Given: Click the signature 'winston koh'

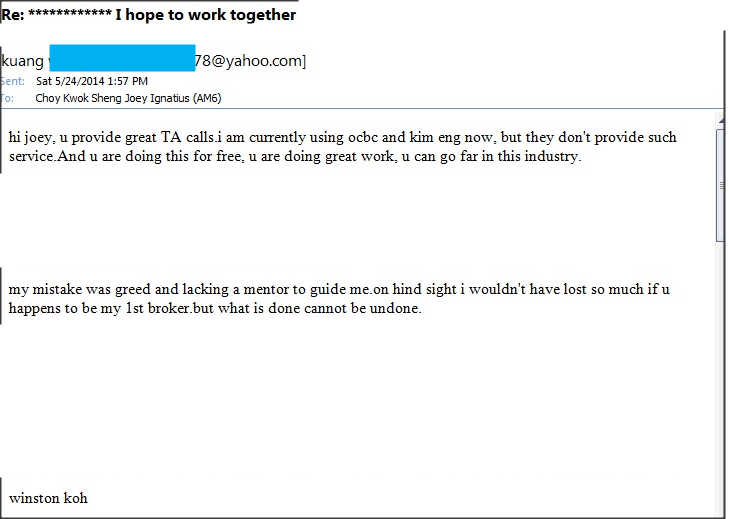Looking at the screenshot, I should (48, 499).
